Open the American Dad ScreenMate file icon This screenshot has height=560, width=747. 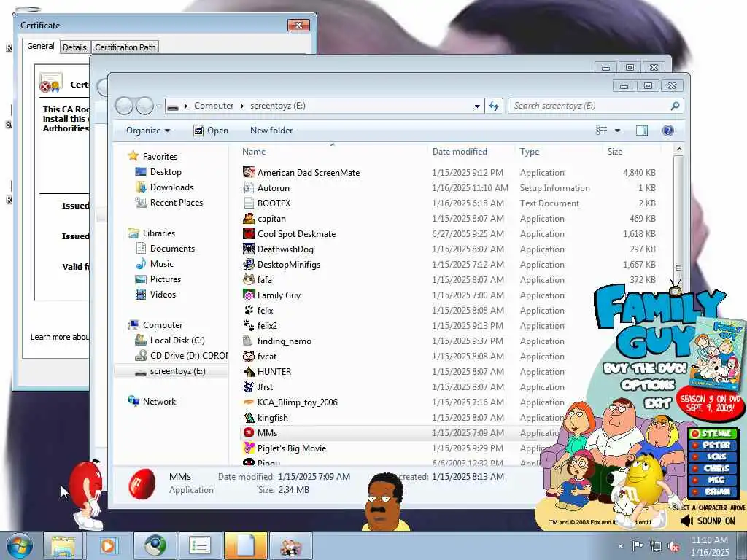point(248,172)
